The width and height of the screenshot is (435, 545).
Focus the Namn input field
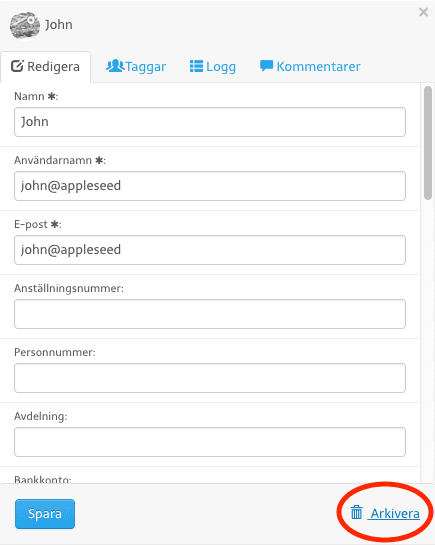coord(210,122)
